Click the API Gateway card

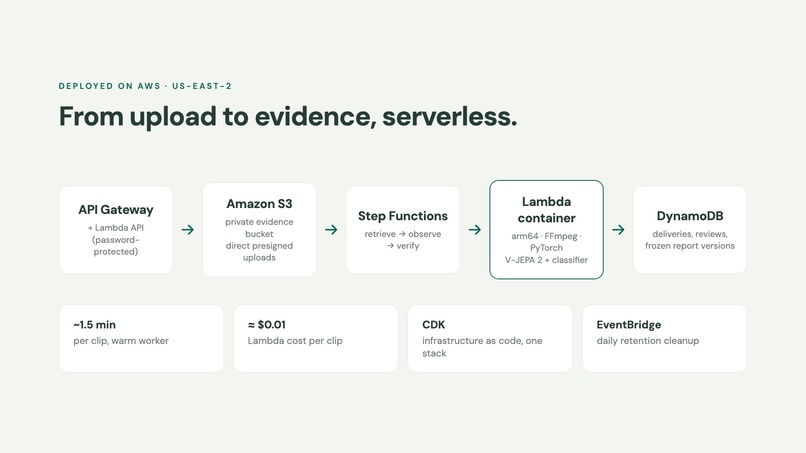tap(116, 230)
